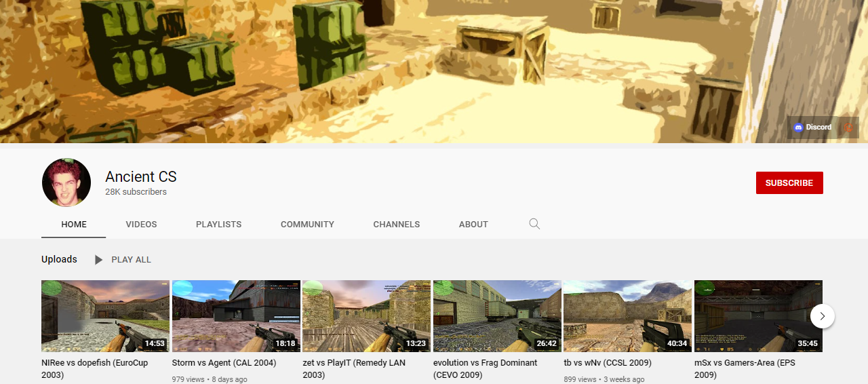Screen dimensions: 868x384
Task: Click title 'zet vs PlayIT (Remedy LAN 2003)'
Action: (x=354, y=368)
